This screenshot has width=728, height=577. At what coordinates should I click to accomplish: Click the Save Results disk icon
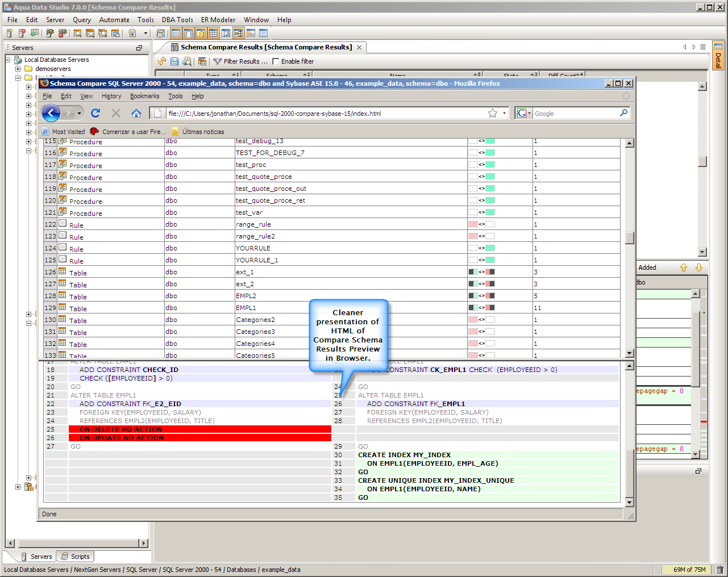coord(174,61)
